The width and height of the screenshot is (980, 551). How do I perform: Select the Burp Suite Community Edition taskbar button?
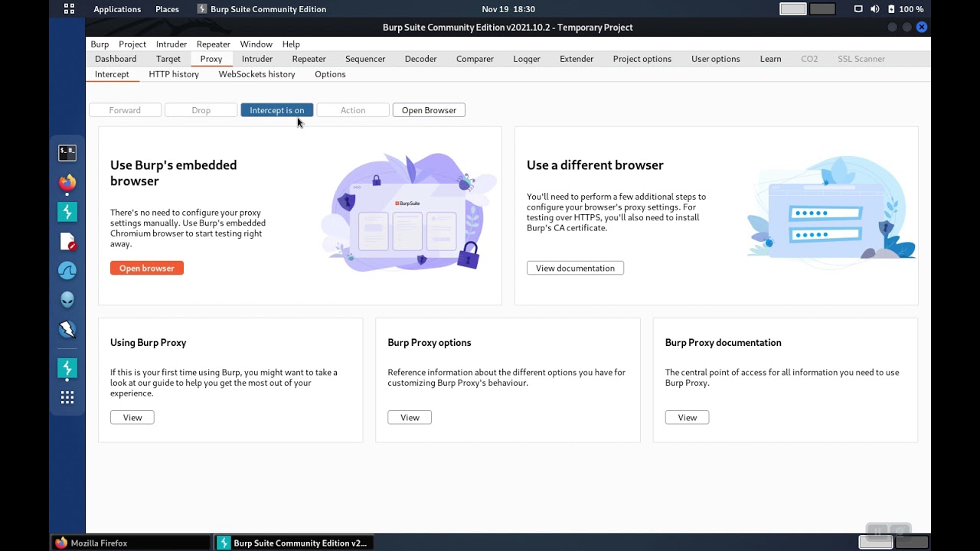pos(295,543)
